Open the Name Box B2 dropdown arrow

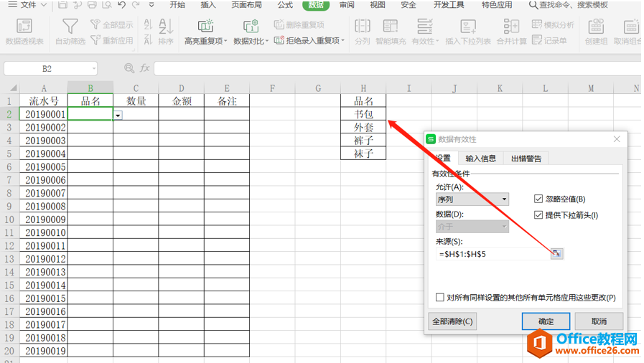click(94, 68)
